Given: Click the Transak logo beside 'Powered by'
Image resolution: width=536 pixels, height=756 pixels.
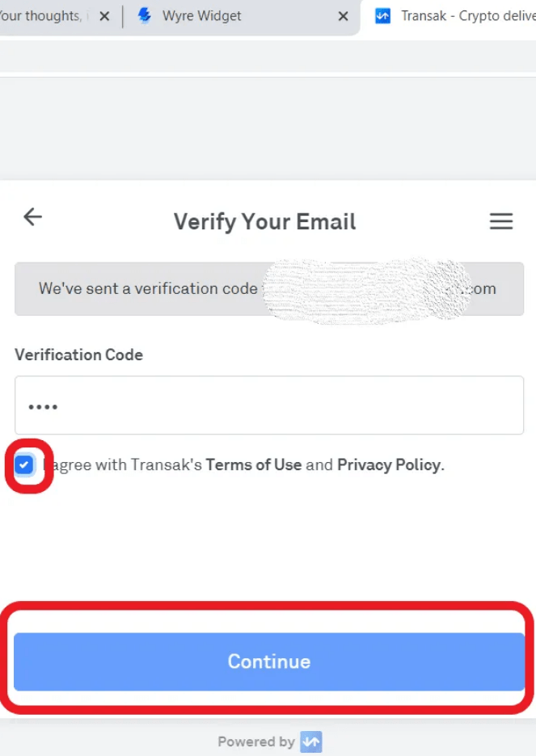Looking at the screenshot, I should [310, 741].
